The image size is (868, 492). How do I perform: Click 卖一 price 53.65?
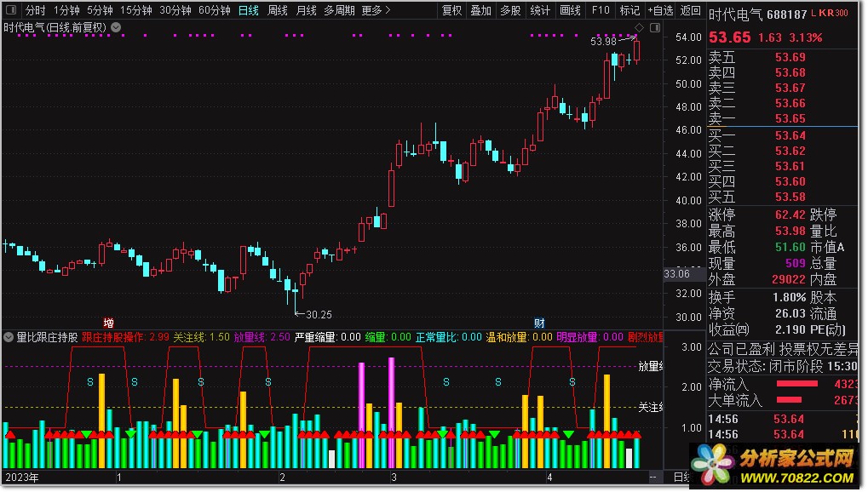point(790,118)
